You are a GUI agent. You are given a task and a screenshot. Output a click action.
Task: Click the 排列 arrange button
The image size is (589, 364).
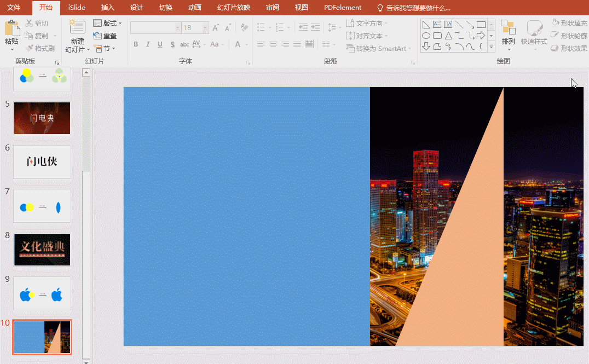tap(508, 36)
